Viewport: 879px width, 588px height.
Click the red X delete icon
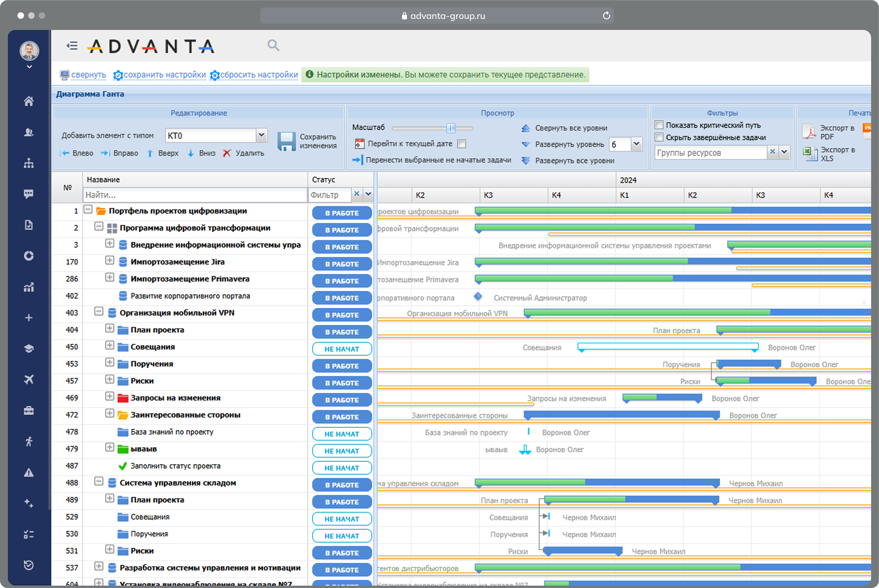[227, 153]
